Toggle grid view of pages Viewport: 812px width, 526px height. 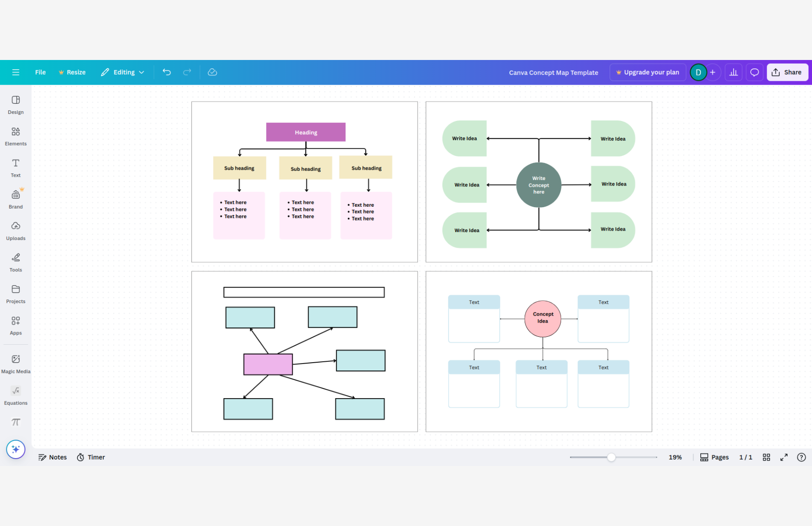click(x=766, y=457)
